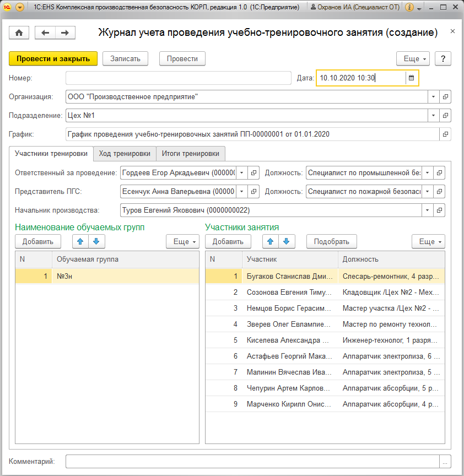Image resolution: width=464 pixels, height=476 pixels.
Task: Click Участник column header
Action: click(290, 259)
